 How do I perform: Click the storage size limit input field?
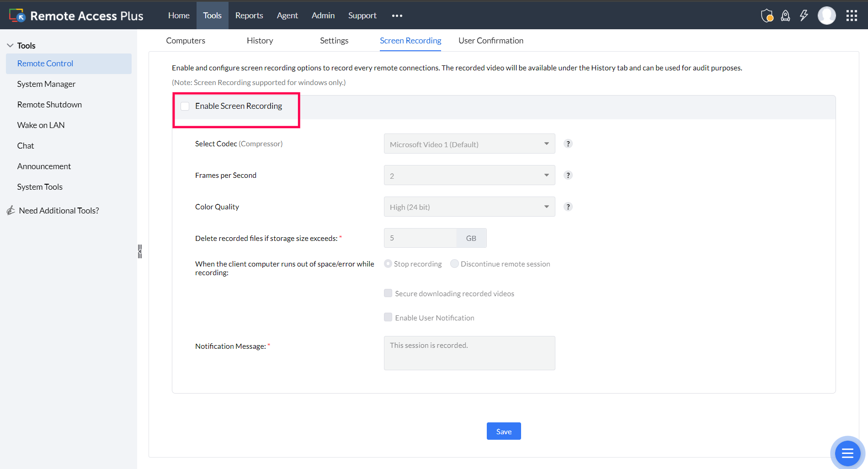tap(420, 238)
